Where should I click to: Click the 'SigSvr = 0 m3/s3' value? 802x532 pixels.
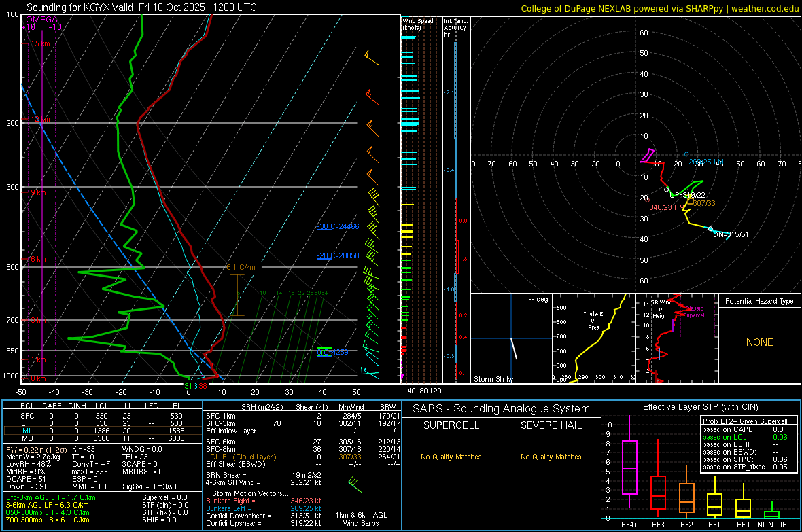pyautogui.click(x=150, y=486)
